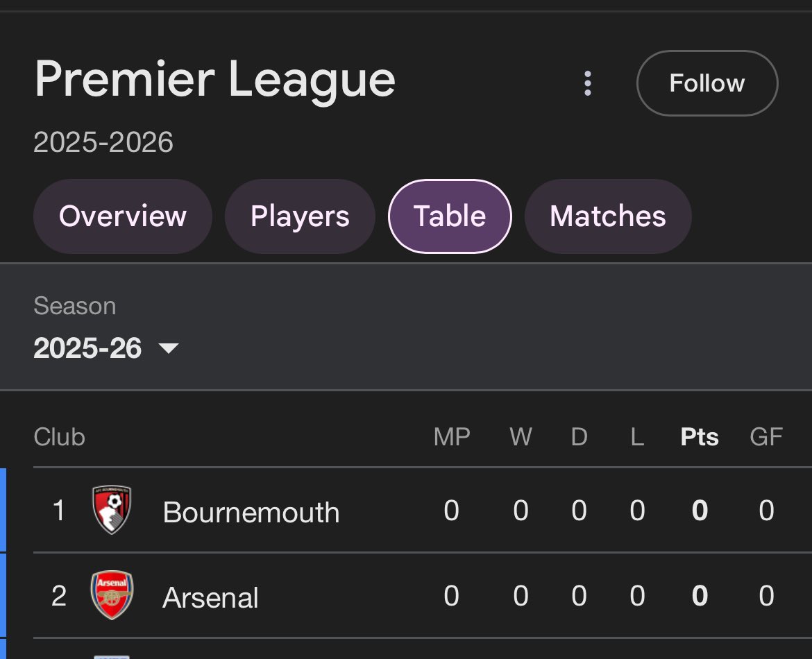Click the MP column header

pyautogui.click(x=452, y=437)
